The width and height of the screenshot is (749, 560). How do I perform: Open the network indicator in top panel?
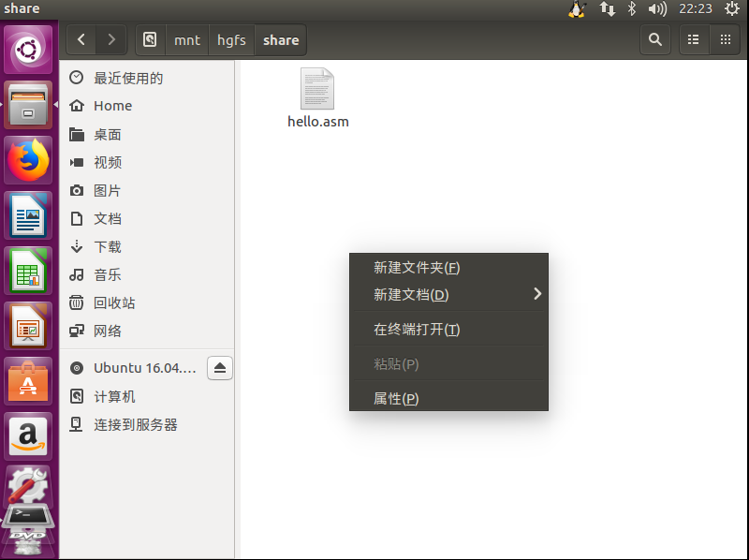[x=607, y=9]
